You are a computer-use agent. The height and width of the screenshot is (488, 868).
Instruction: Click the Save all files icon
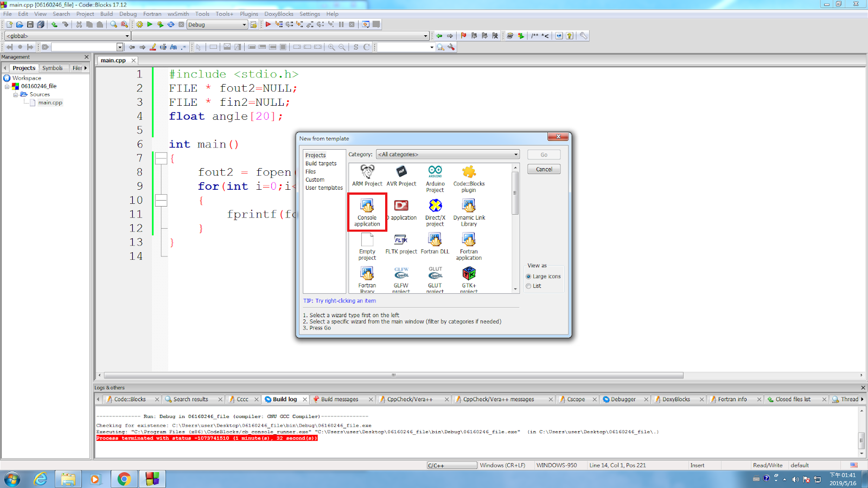(41, 24)
